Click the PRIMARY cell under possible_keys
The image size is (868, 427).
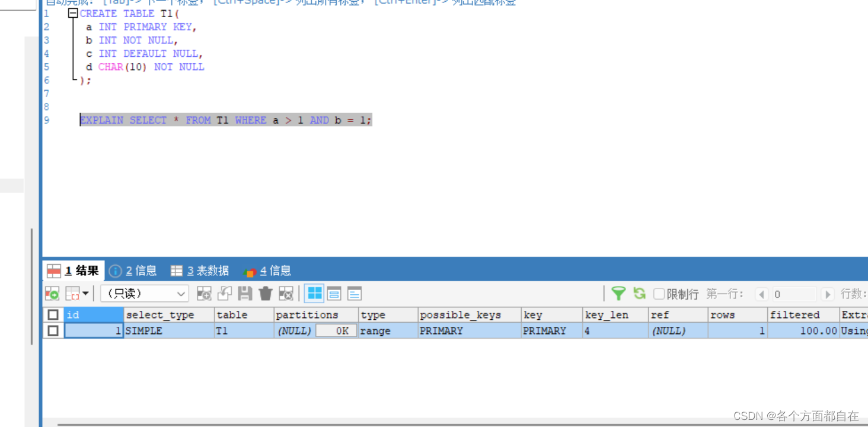click(x=470, y=330)
